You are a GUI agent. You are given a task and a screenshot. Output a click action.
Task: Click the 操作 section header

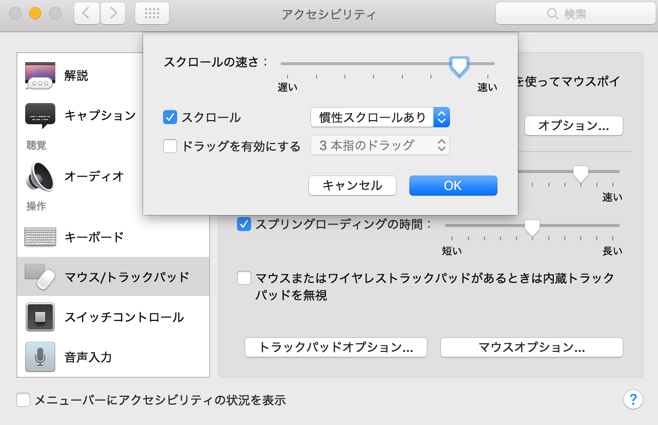click(36, 206)
